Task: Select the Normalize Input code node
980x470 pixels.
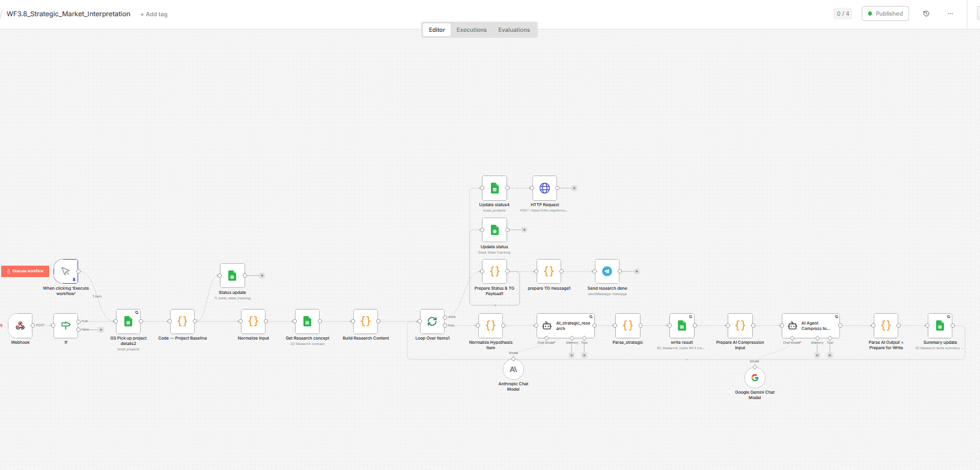Action: [253, 322]
